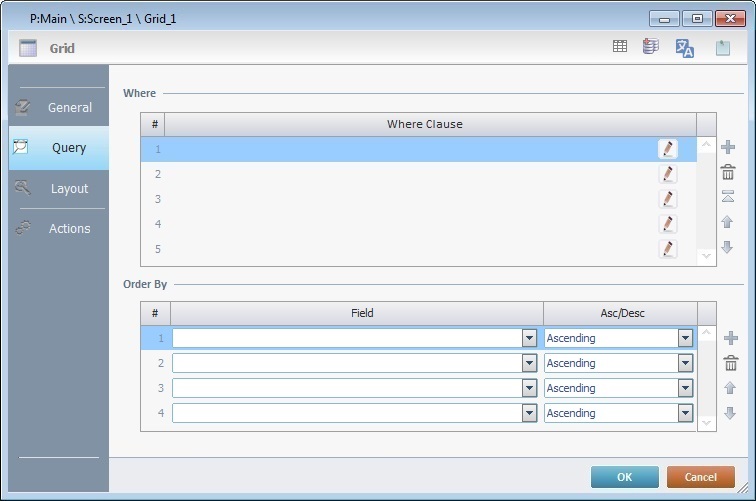This screenshot has width=756, height=501.
Task: Open the Field dropdown in Order By row 3
Action: [x=529, y=388]
